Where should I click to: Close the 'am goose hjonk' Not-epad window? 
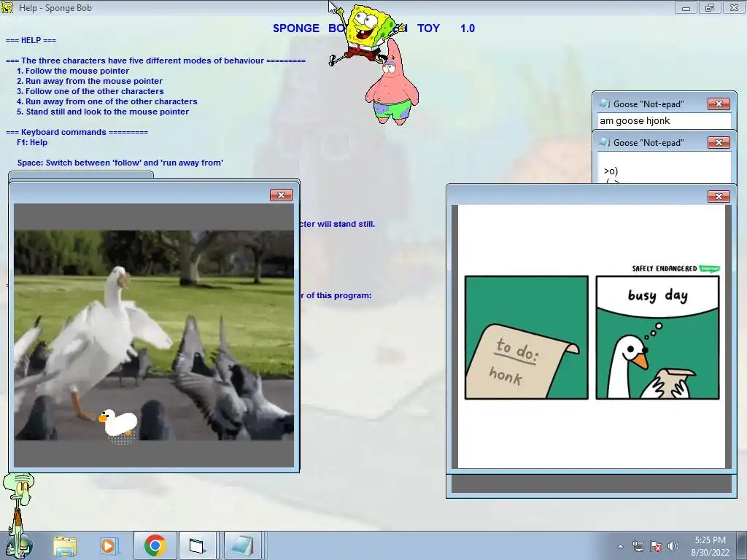(719, 104)
